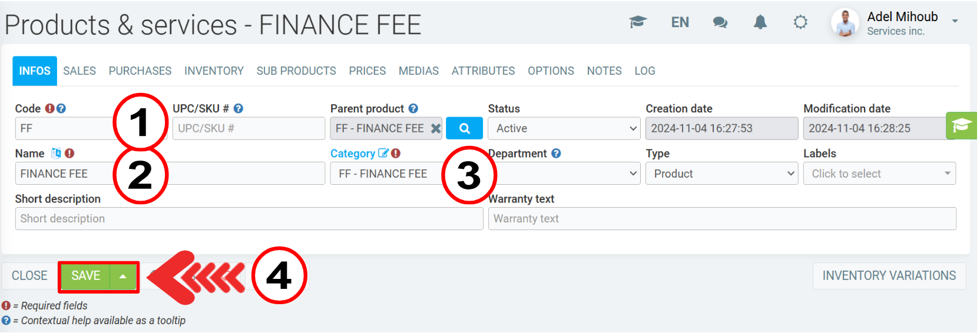The height and width of the screenshot is (333, 980).
Task: Expand the Save button options arrow
Action: [123, 276]
